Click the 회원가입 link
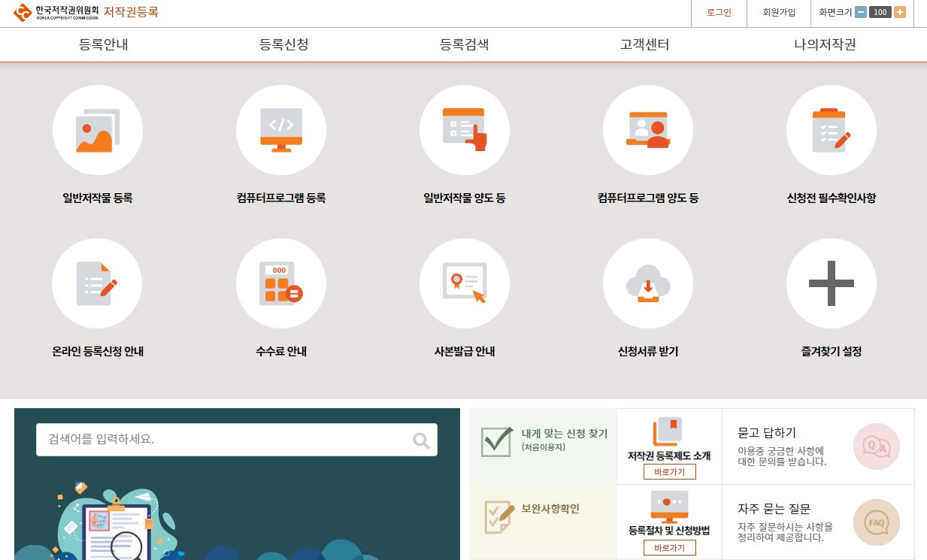927x560 pixels. [778, 14]
